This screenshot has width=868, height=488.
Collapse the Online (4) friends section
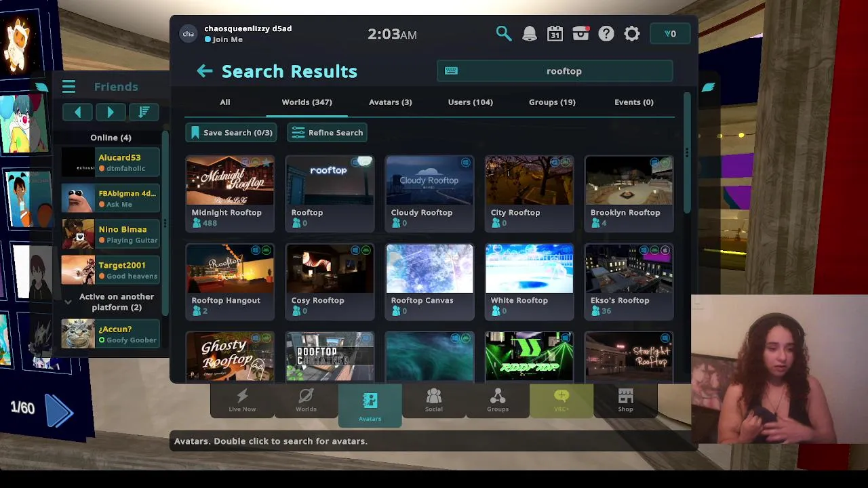click(x=111, y=138)
